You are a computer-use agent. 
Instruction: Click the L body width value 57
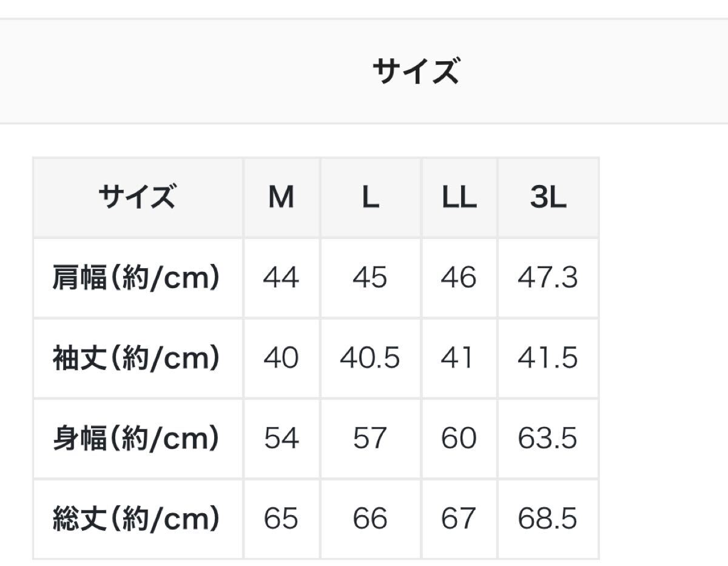coord(370,439)
